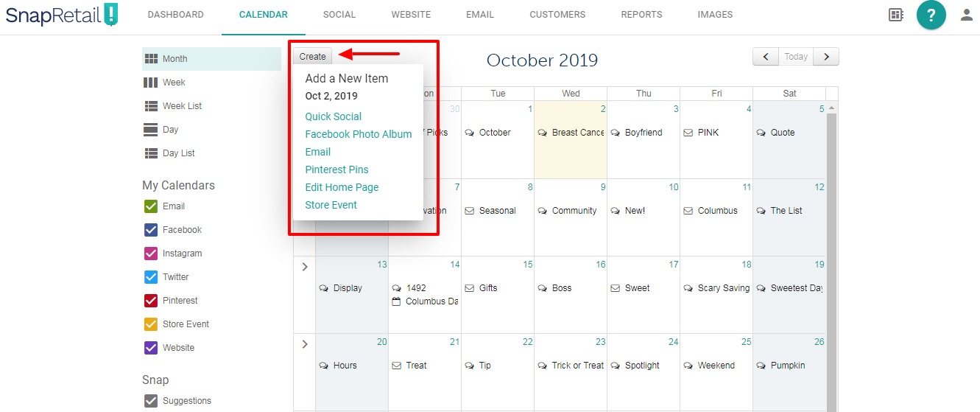
Task: Choose the Day List view icon
Action: click(151, 153)
